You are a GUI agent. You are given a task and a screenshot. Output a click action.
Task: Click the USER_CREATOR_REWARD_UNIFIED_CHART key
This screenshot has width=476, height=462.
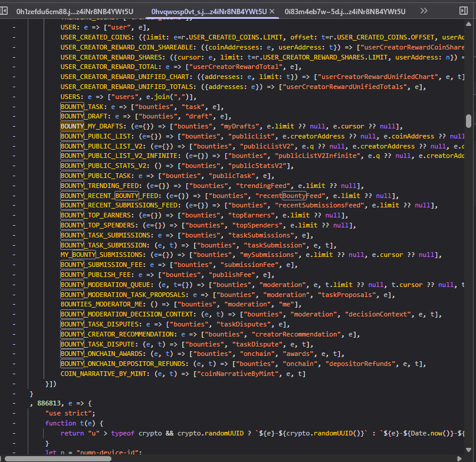[124, 77]
